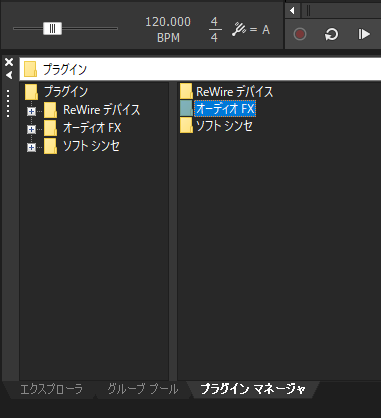
Task: Select ソフト シンセ in the tree
Action: click(x=91, y=146)
